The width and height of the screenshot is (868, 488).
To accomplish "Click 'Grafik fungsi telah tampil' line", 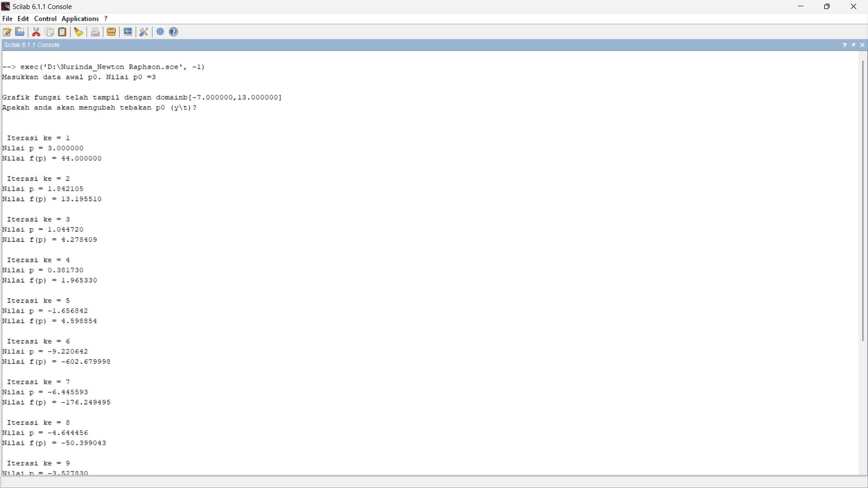I will [x=142, y=98].
